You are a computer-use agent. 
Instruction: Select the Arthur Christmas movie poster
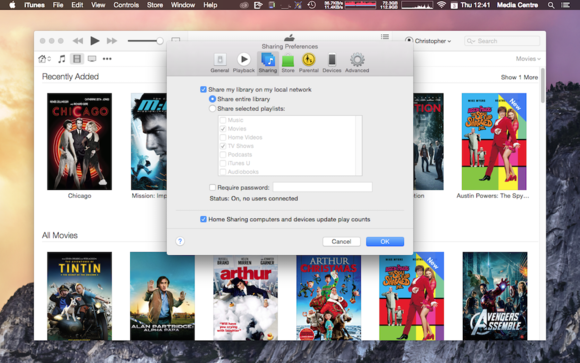pyautogui.click(x=328, y=298)
